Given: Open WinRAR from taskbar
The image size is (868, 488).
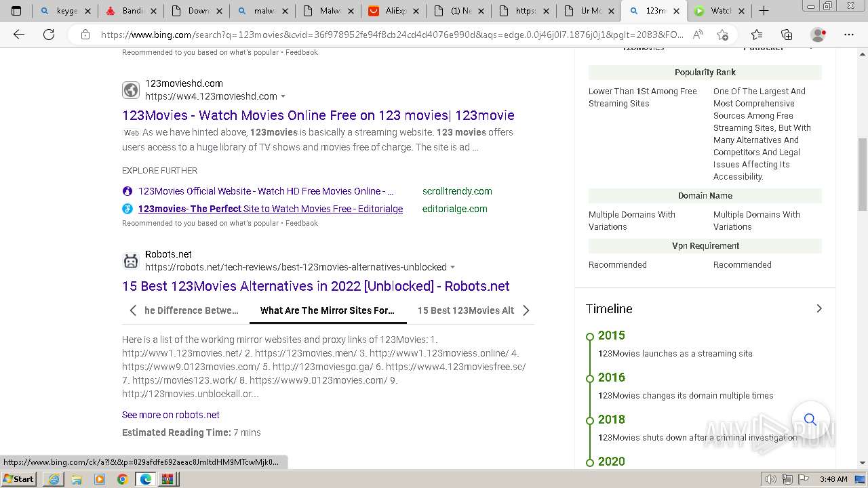Looking at the screenshot, I should click(x=167, y=479).
